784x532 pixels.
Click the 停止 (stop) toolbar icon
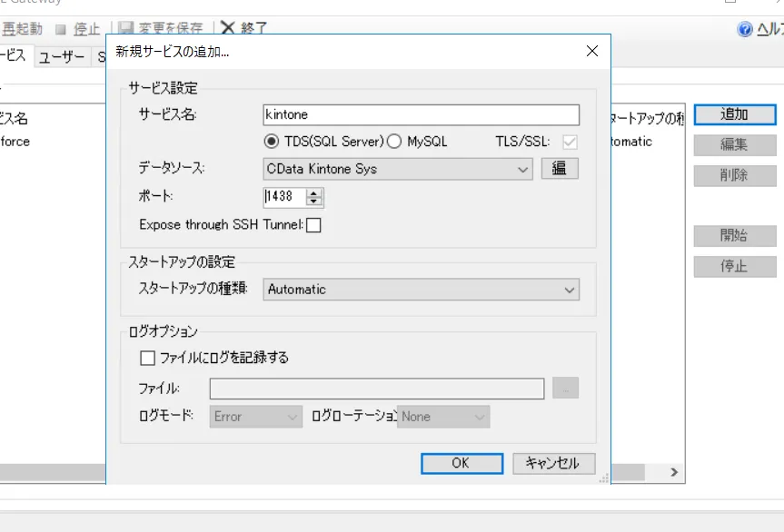[82, 27]
